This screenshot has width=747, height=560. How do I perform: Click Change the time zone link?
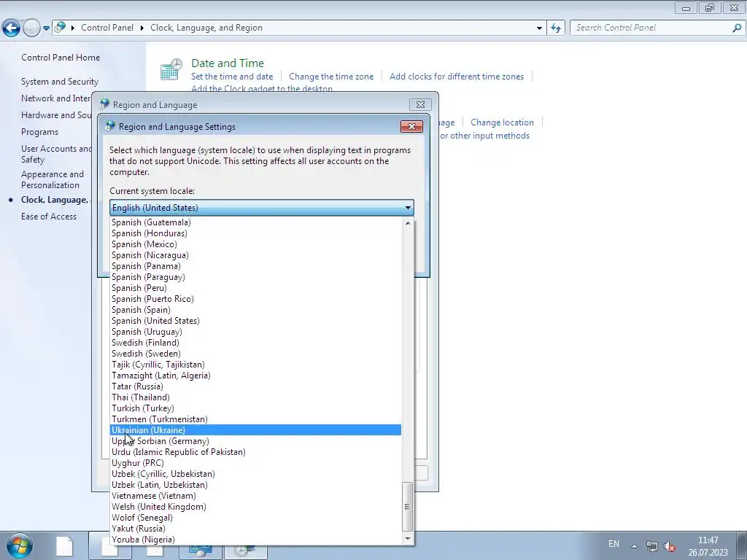click(x=331, y=76)
